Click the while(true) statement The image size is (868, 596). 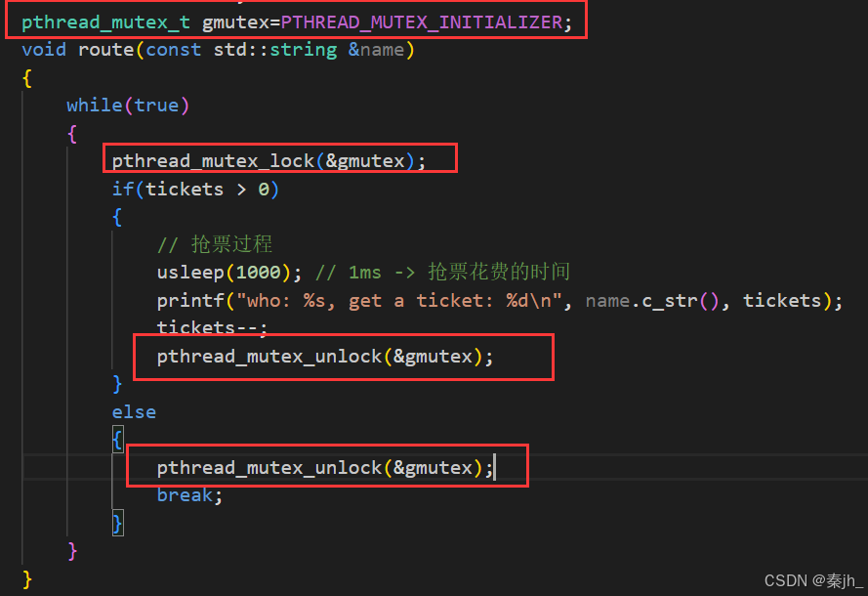(x=128, y=106)
